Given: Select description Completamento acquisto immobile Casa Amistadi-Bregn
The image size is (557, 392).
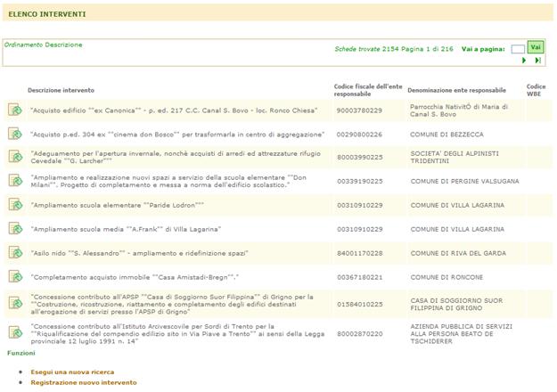Looking at the screenshot, I should pos(135,277).
